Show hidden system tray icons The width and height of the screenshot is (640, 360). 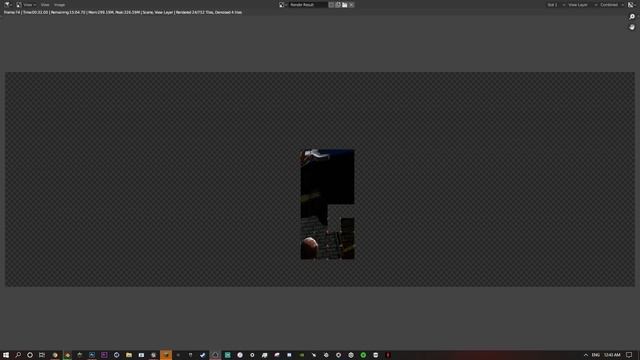click(x=586, y=355)
